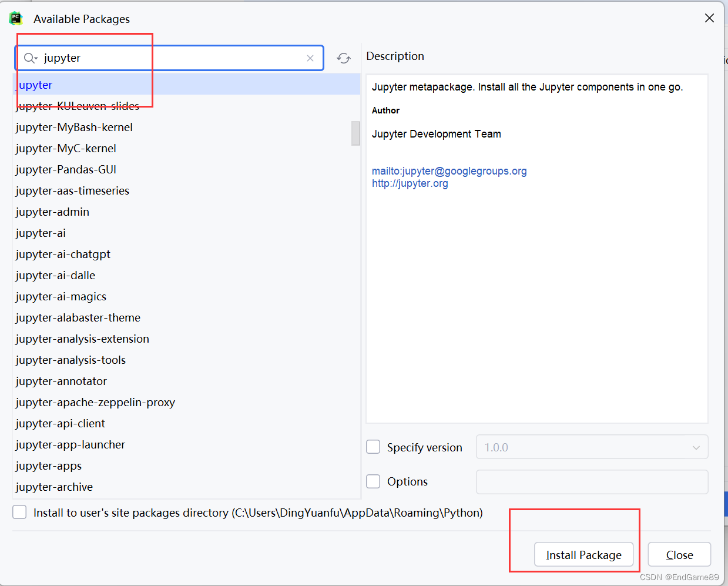
Task: Select the jupyter package in the list
Action: pyautogui.click(x=186, y=85)
